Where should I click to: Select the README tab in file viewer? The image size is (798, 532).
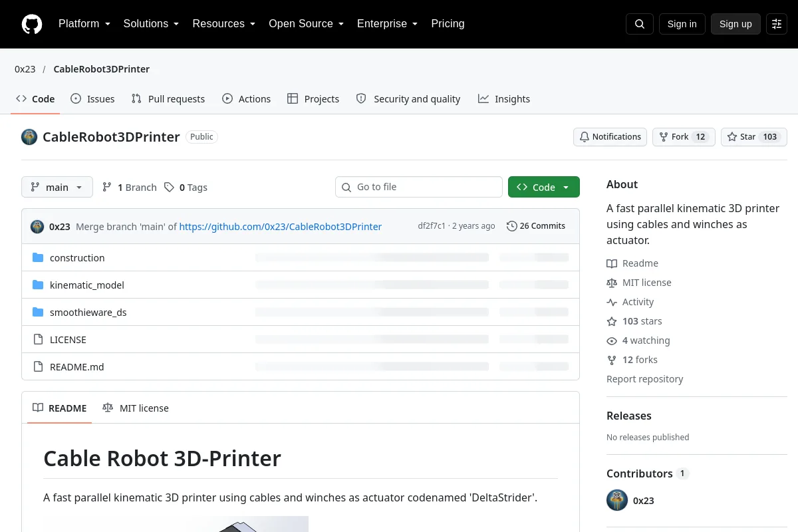(x=60, y=408)
